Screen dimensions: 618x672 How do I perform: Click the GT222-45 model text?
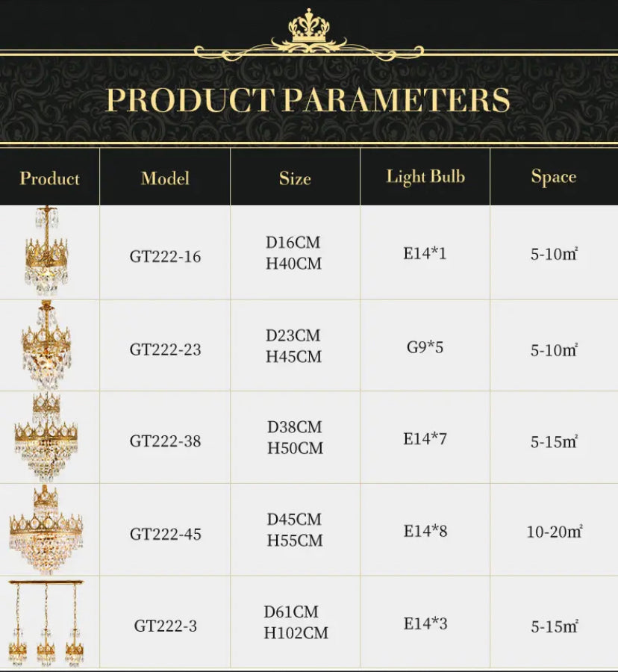[165, 534]
